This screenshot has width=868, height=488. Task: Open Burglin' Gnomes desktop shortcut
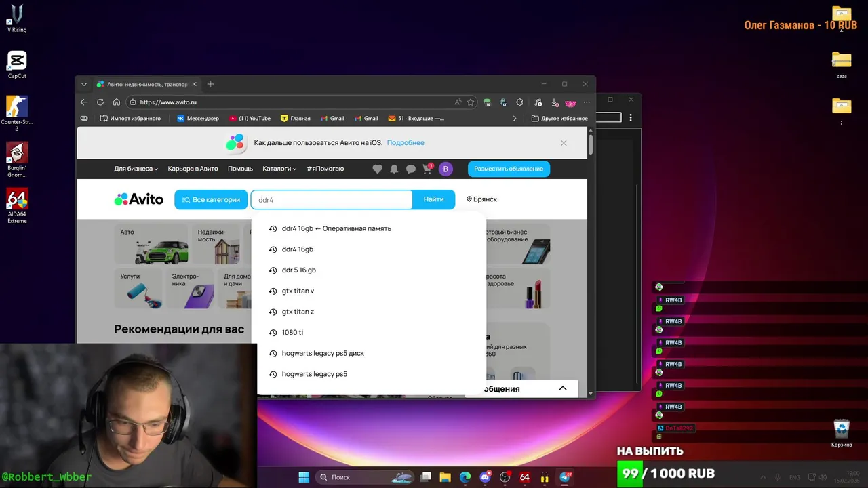point(17,159)
